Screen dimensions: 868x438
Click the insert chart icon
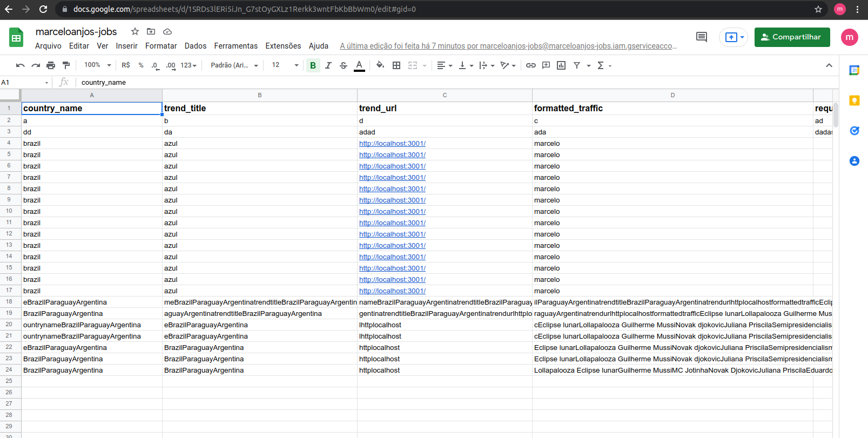tap(561, 65)
